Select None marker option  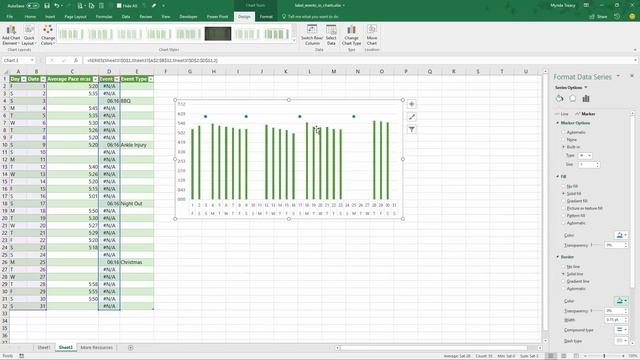click(x=564, y=140)
